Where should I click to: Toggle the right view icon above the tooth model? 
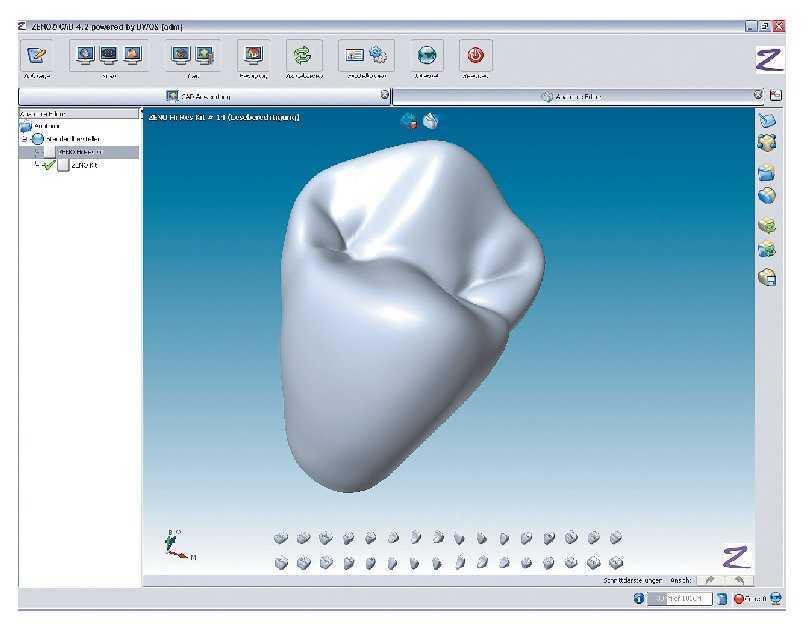430,121
